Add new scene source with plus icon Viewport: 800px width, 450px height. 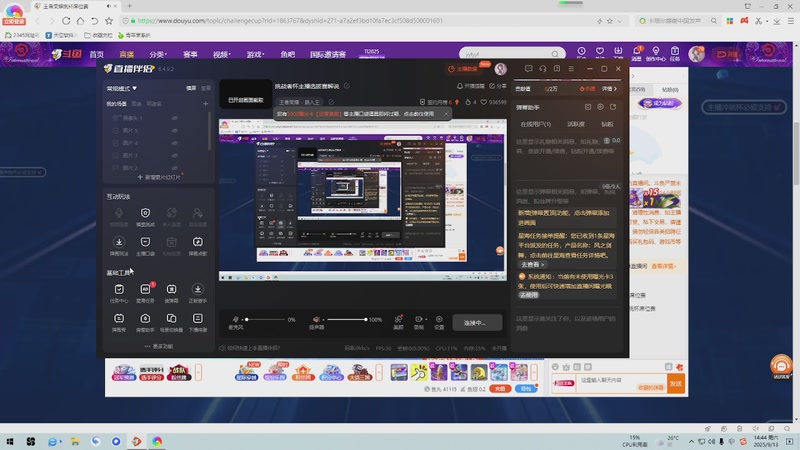point(205,104)
